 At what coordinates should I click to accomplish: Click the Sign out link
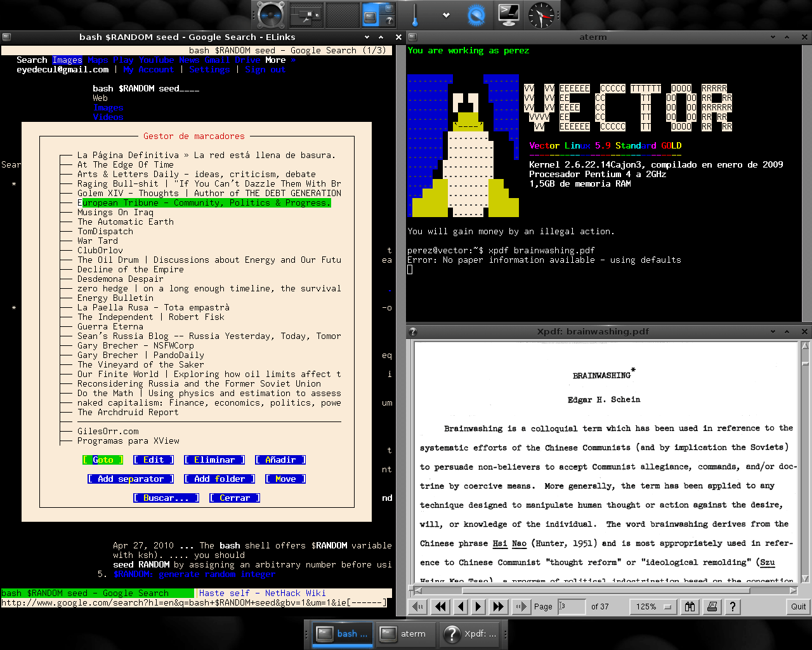click(x=265, y=70)
